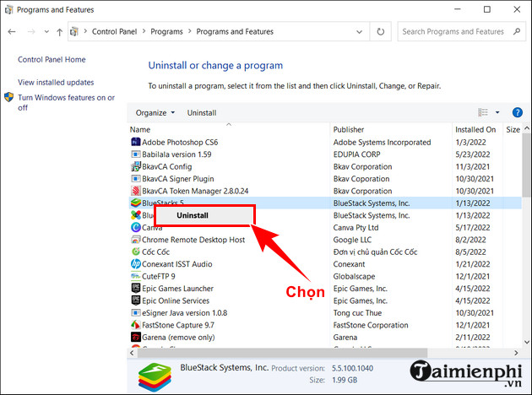Click the Adobe Photoshop CS6 program icon
Screen dimensions: 532x395
[136, 142]
